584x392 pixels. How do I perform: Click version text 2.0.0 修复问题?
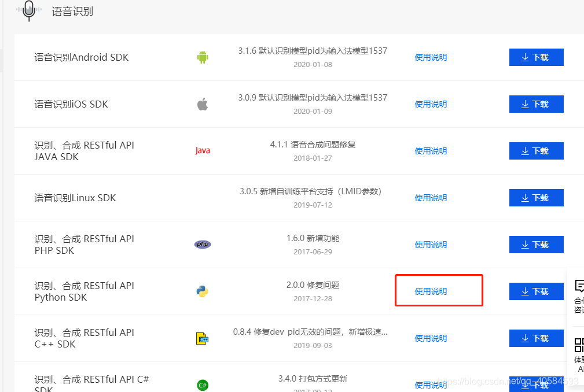[313, 285]
